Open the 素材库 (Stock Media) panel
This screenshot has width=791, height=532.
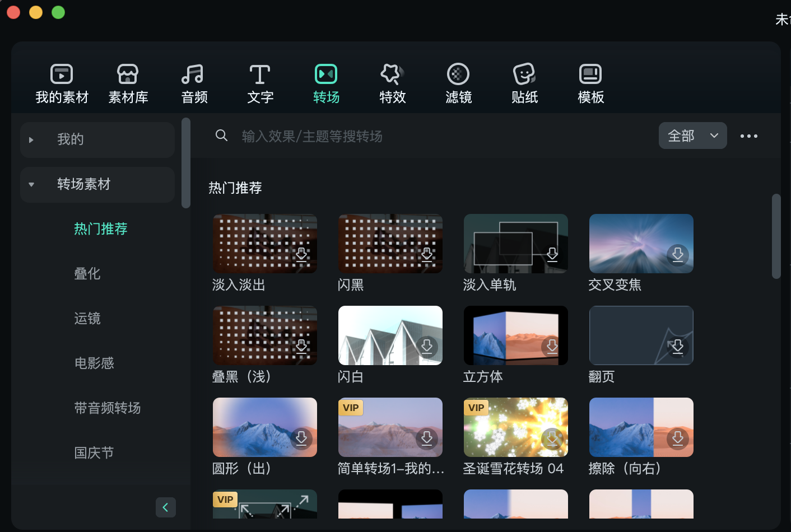coord(128,83)
